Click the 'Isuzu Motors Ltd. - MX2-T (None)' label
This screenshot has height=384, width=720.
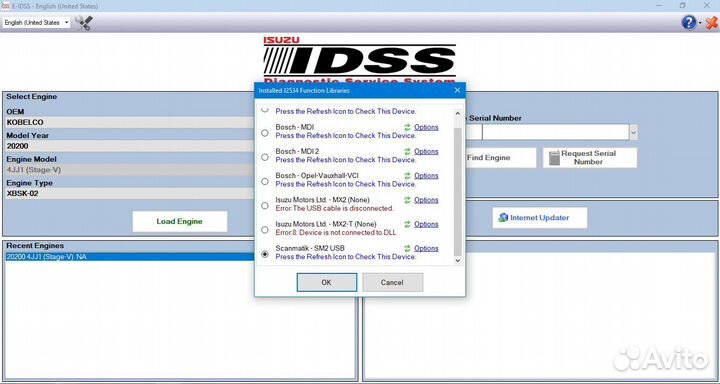click(x=326, y=224)
